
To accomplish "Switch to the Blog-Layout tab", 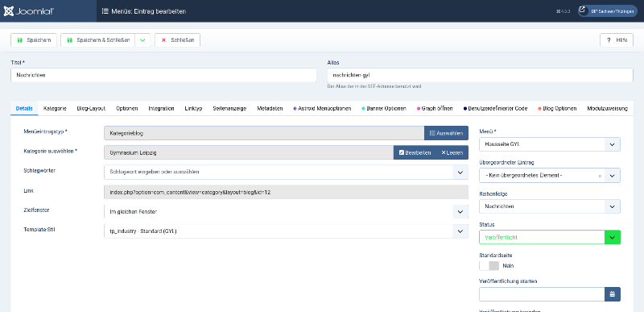I will tap(91, 109).
